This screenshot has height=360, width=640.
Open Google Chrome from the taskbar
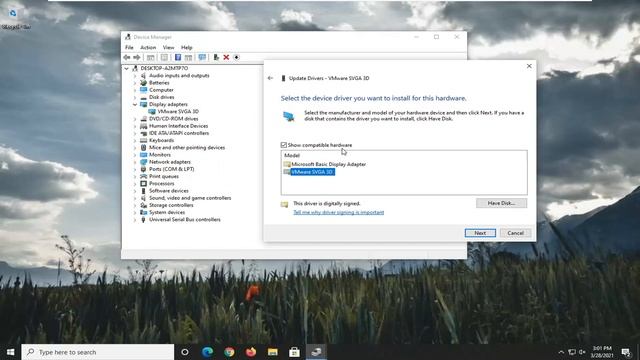pos(229,352)
